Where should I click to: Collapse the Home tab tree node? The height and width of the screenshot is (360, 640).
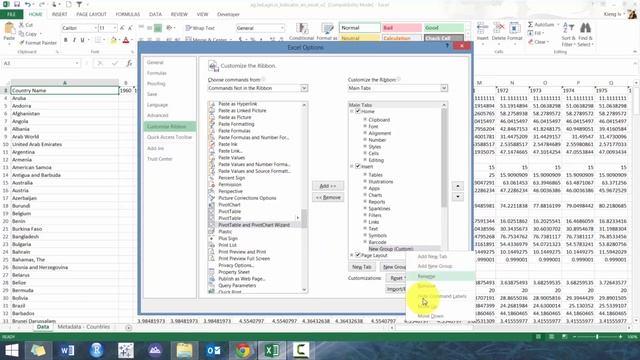coord(352,111)
